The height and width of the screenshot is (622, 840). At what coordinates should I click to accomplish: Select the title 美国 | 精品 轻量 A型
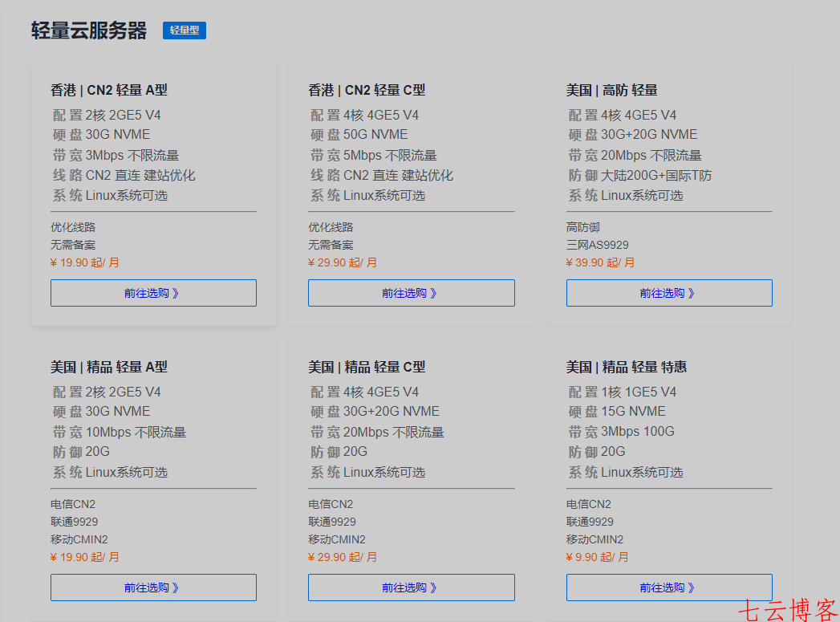coord(109,367)
